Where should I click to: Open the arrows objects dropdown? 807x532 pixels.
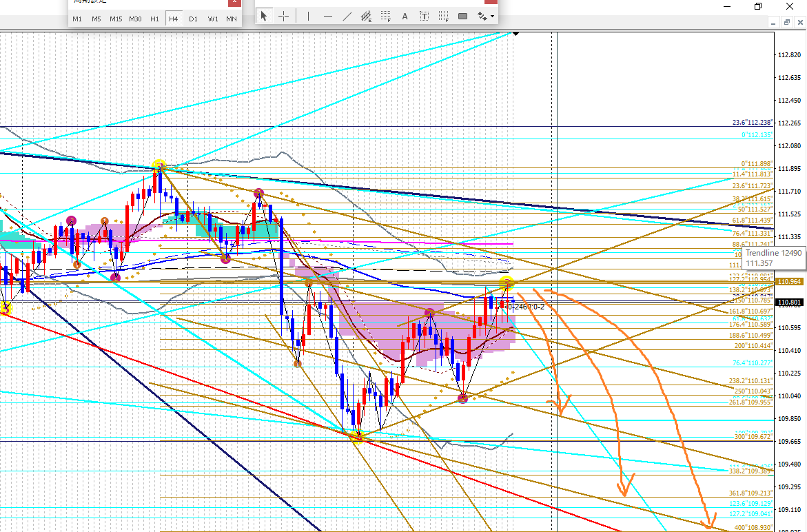tap(486, 17)
